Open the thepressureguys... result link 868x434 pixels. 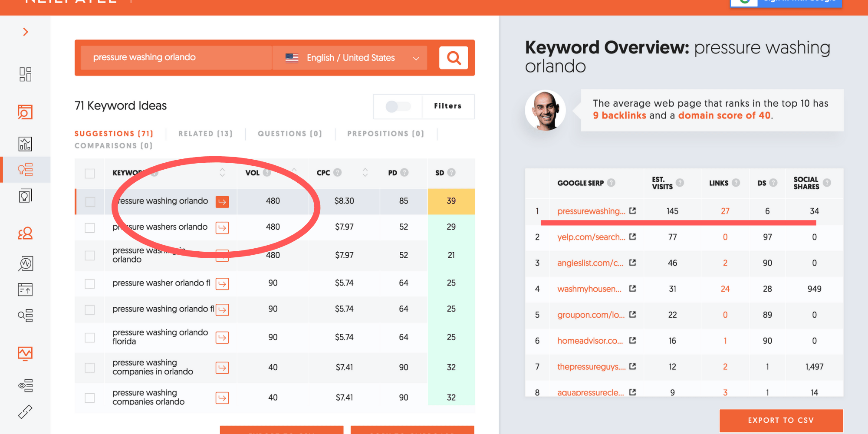click(592, 367)
